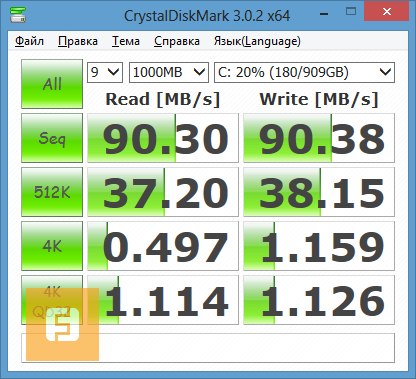This screenshot has height=379, width=416.
Task: Start the 512K random test
Action: tap(52, 192)
